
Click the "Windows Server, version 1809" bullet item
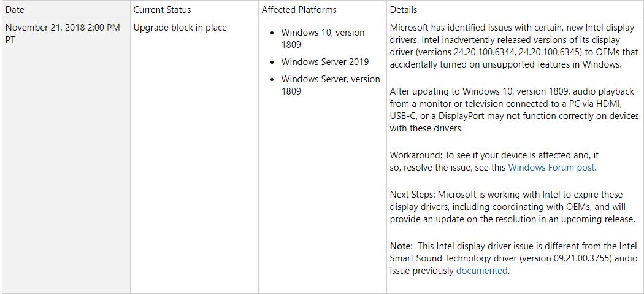(330, 85)
